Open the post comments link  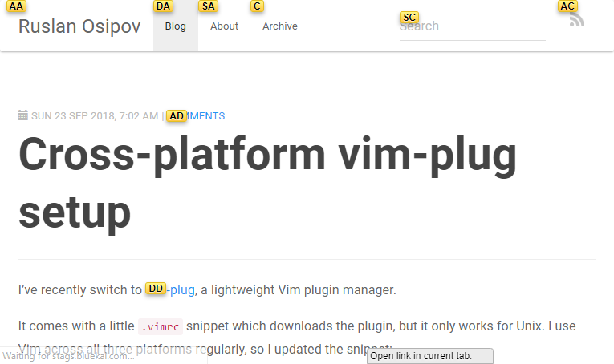pos(196,116)
